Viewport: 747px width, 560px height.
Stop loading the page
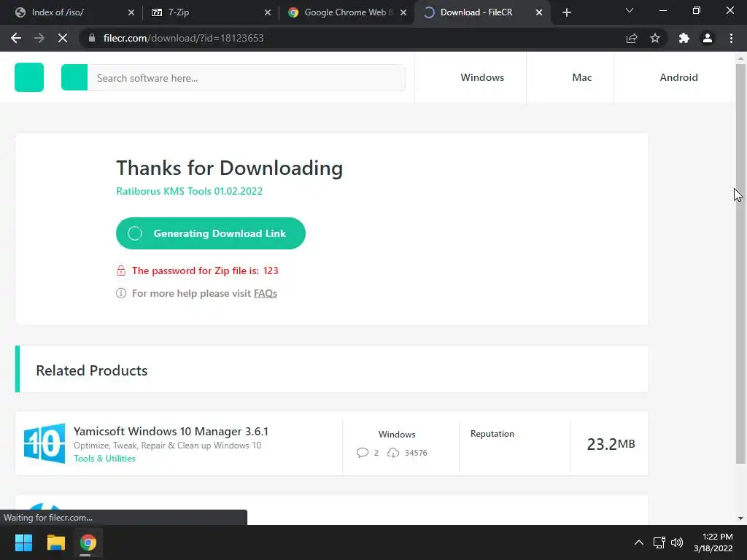63,38
